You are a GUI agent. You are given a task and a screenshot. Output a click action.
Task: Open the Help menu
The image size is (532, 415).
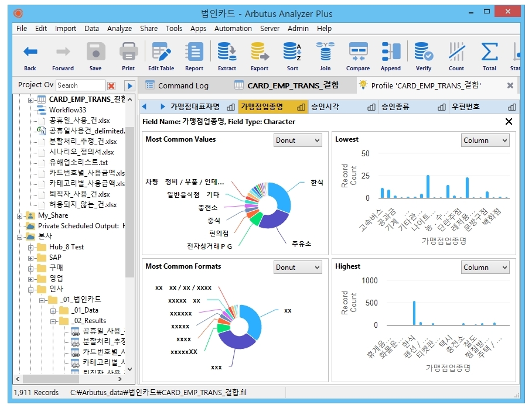click(324, 29)
